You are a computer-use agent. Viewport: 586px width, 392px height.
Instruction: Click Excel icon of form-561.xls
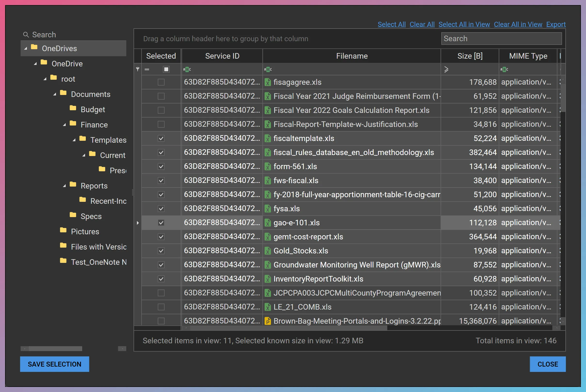[x=268, y=166]
